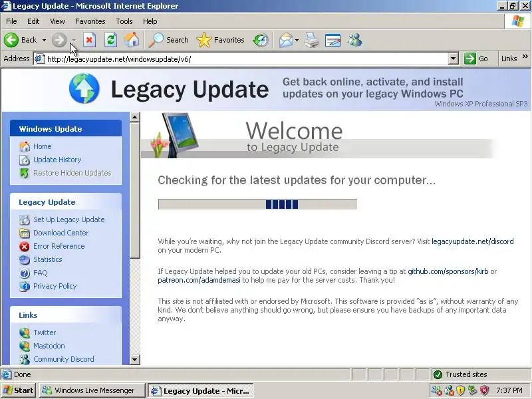The width and height of the screenshot is (532, 399).
Task: Click the icon beside Set Up Legacy Update
Action: [25, 220]
